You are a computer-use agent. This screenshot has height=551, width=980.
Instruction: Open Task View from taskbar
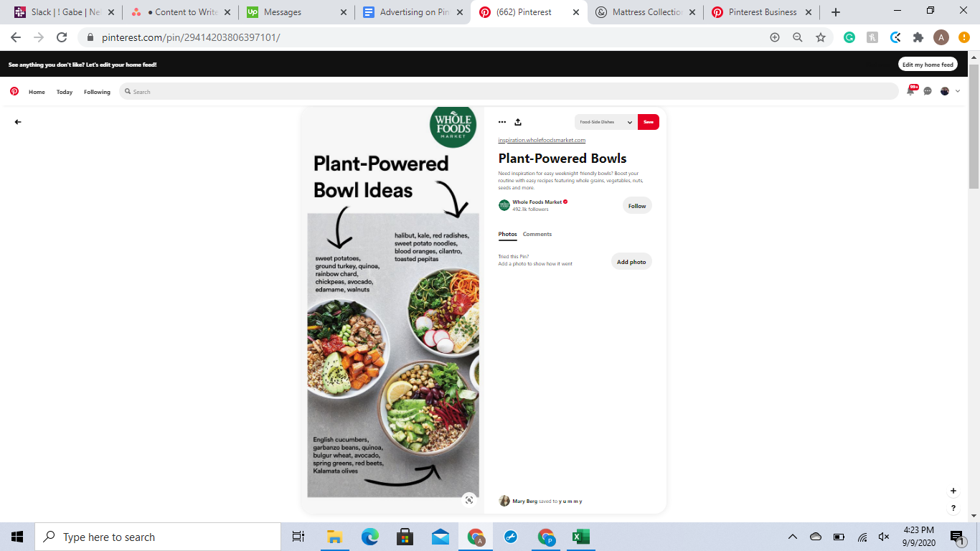point(298,537)
